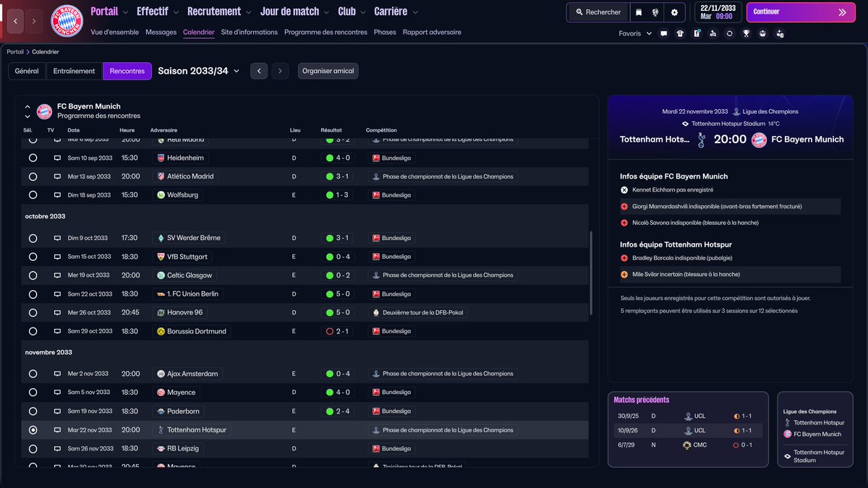The image size is (868, 488).
Task: Click the Continuer button
Action: point(799,12)
